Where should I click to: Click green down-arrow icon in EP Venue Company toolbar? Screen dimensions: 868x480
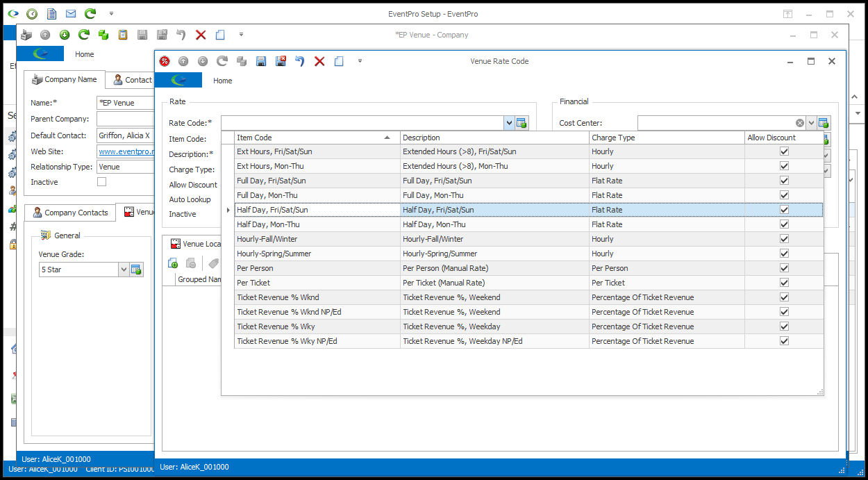[65, 35]
